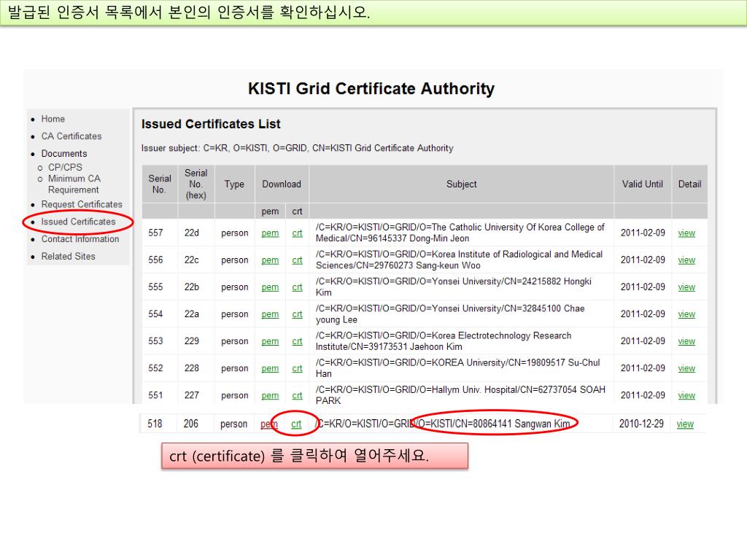Screen dimensions: 747x560
Task: Click the Download column header
Action: coord(282,184)
